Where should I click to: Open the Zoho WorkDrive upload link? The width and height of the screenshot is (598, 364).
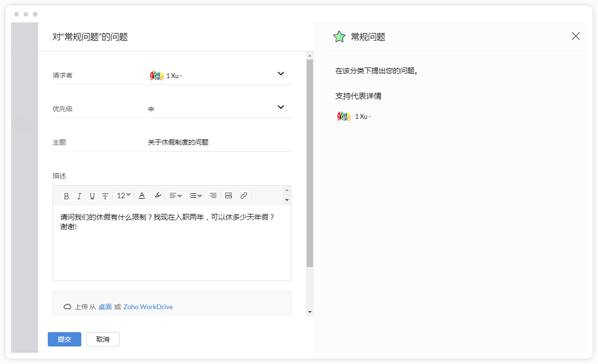pos(148,307)
